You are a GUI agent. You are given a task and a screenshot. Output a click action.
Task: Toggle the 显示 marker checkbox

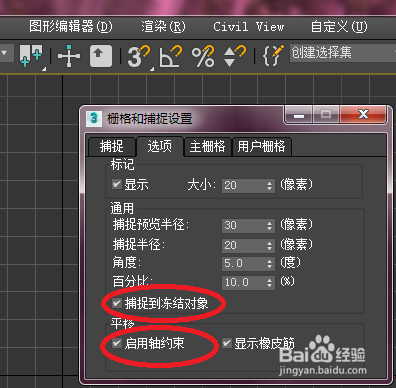[x=117, y=184]
